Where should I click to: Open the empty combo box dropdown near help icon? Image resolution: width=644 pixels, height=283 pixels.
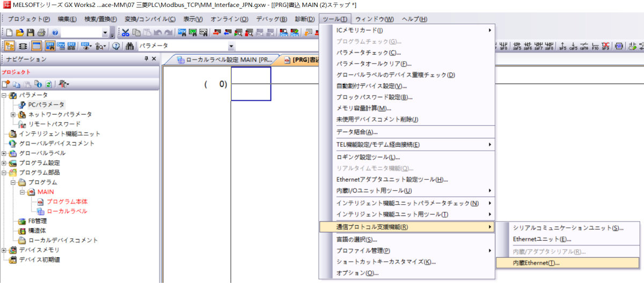pos(105,33)
